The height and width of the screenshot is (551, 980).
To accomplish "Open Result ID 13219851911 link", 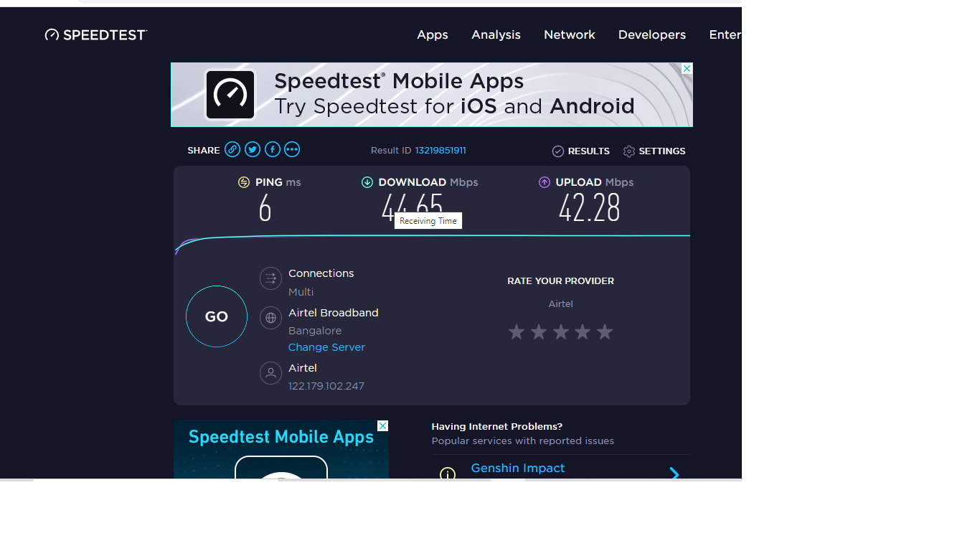I will (440, 150).
